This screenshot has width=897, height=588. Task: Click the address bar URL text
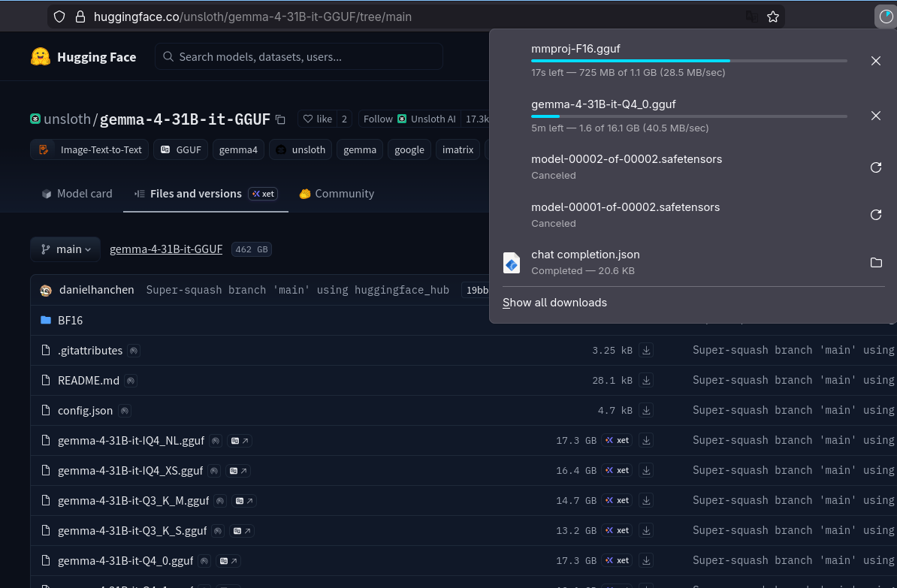coord(252,17)
